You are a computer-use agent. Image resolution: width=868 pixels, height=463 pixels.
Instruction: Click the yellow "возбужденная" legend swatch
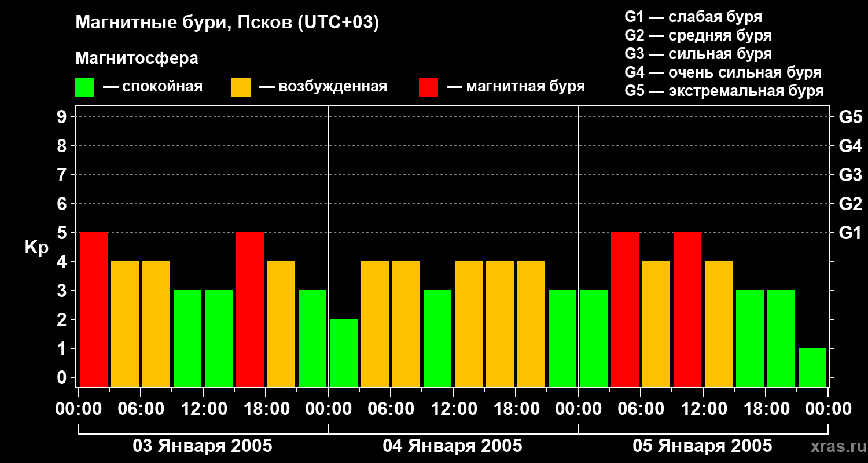[x=241, y=87]
